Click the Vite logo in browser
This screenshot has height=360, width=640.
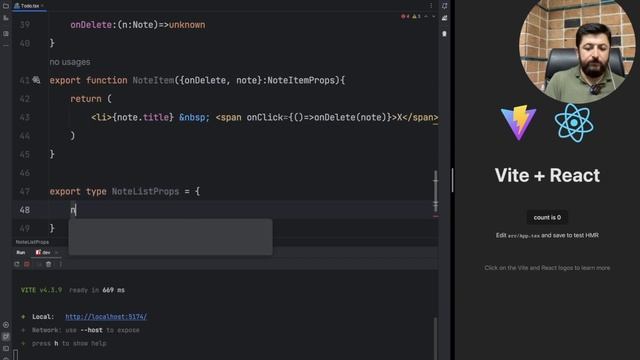[518, 122]
